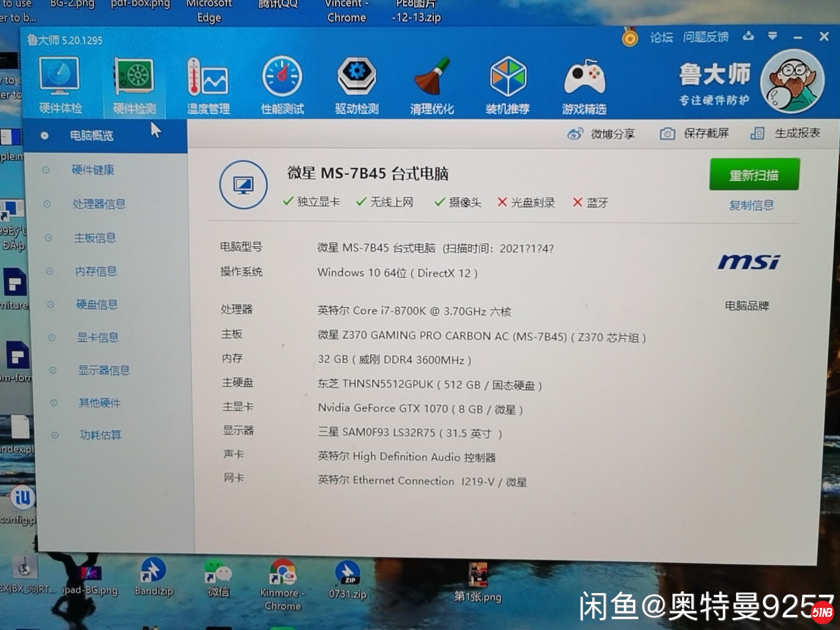Open the 论坛 forum link
The height and width of the screenshot is (630, 840).
tap(661, 38)
